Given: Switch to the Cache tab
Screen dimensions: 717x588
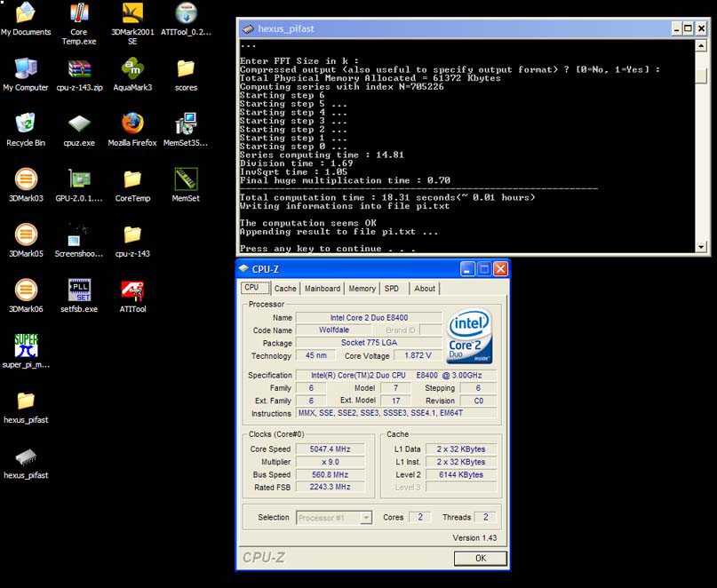Looking at the screenshot, I should (x=285, y=289).
